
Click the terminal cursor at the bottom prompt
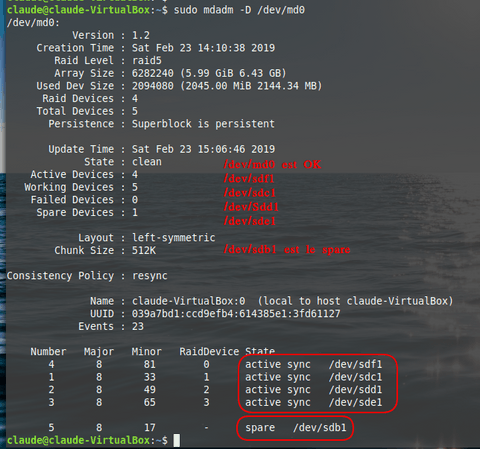(176, 440)
